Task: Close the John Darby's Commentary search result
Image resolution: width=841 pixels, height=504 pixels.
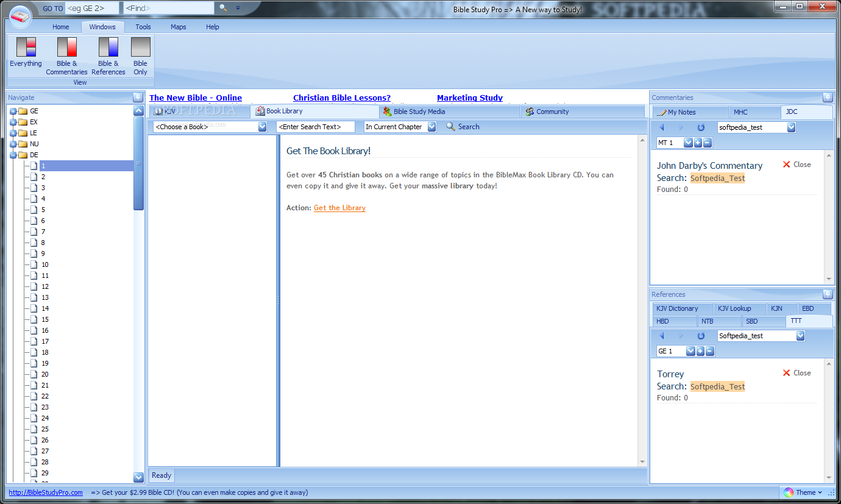Action: [797, 165]
